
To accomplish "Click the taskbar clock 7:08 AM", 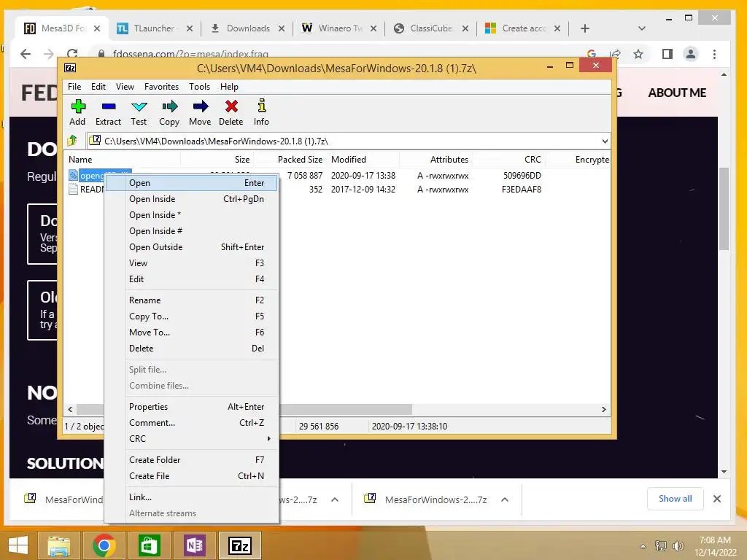I will point(715,540).
